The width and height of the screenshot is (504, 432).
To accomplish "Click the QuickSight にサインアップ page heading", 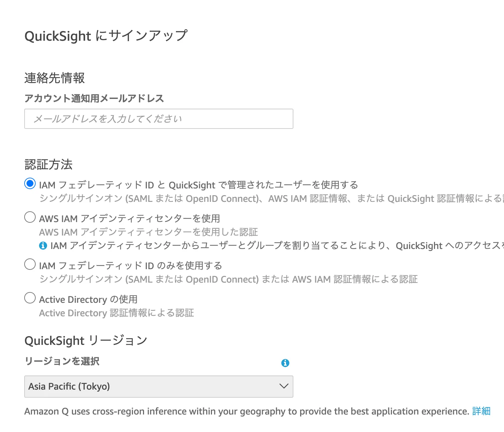I will click(106, 36).
